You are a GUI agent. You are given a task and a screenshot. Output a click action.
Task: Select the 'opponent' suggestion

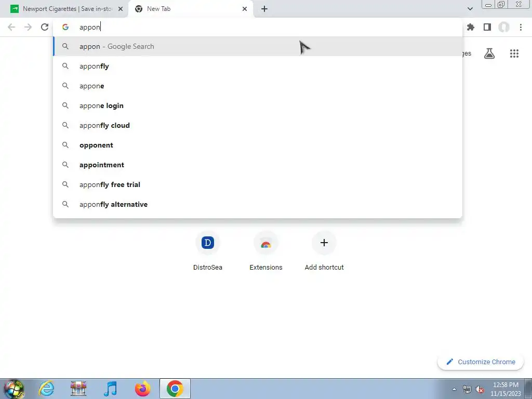coord(258,145)
